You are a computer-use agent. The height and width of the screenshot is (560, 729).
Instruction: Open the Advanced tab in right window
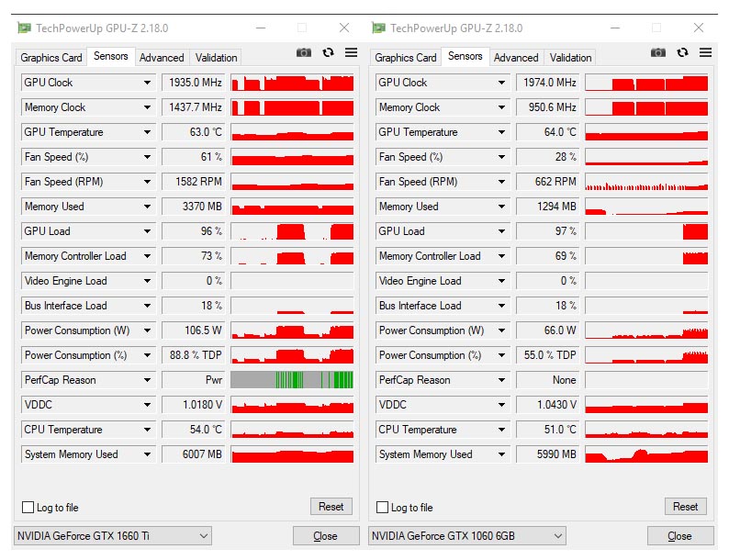tap(516, 58)
